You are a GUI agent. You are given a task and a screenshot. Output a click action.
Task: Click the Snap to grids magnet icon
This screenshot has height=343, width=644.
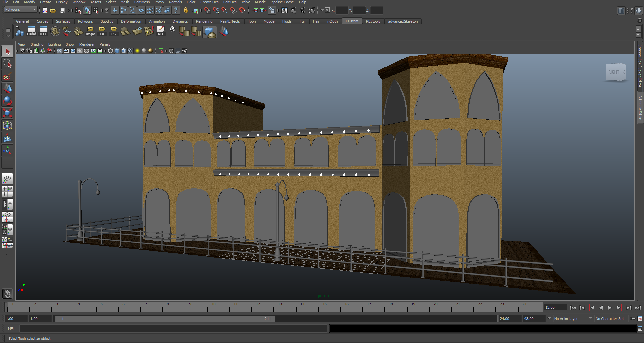(207, 11)
